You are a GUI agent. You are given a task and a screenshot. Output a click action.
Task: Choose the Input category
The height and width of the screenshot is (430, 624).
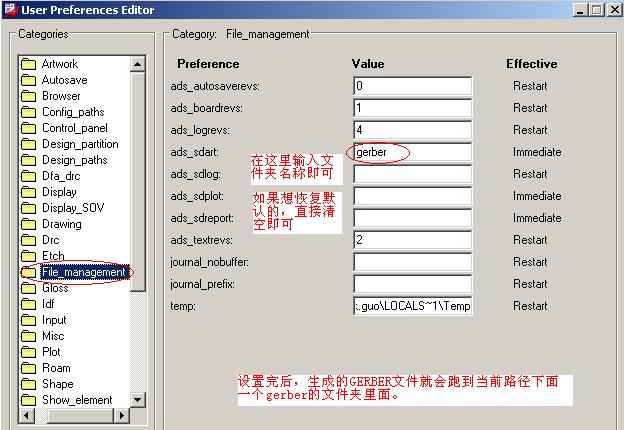[x=54, y=320]
